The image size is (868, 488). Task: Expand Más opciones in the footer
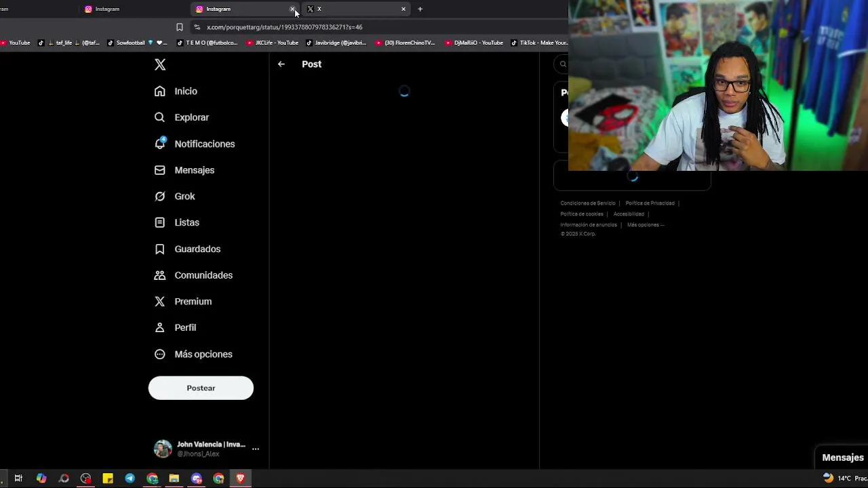click(646, 225)
